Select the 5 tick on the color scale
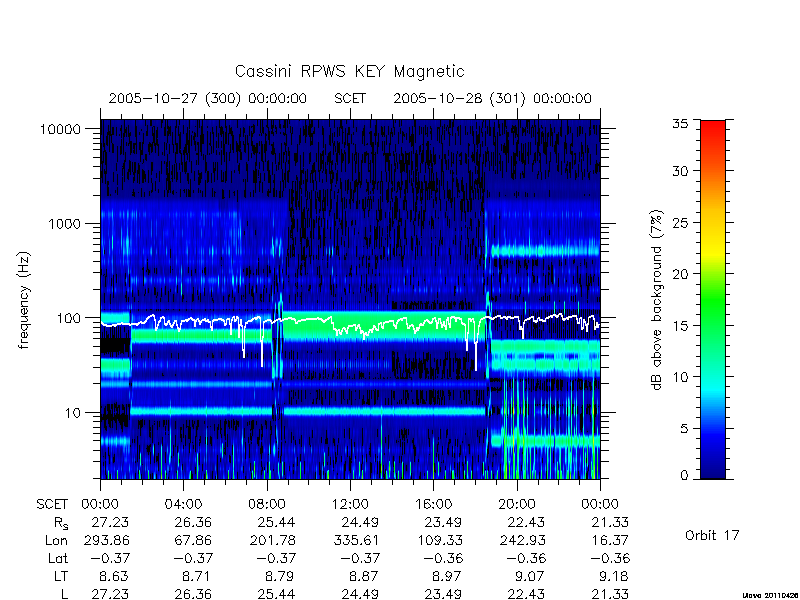Viewport: 800px width, 600px height. pos(684,428)
